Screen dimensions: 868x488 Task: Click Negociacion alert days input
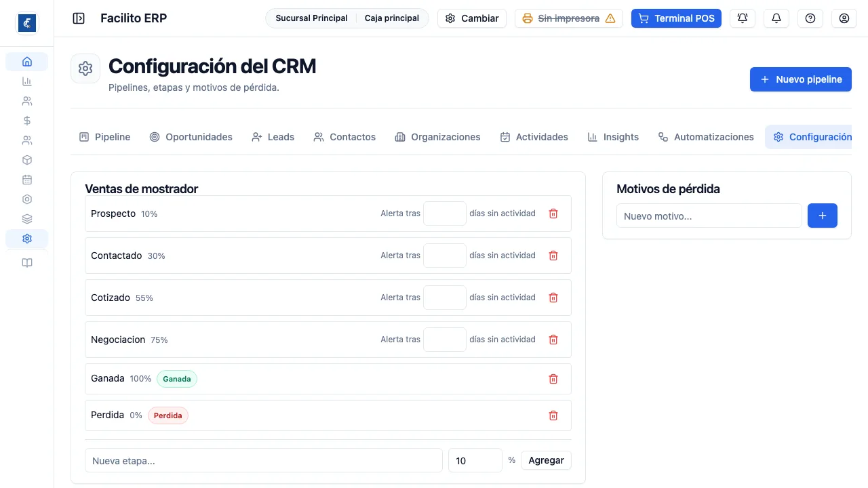point(445,340)
